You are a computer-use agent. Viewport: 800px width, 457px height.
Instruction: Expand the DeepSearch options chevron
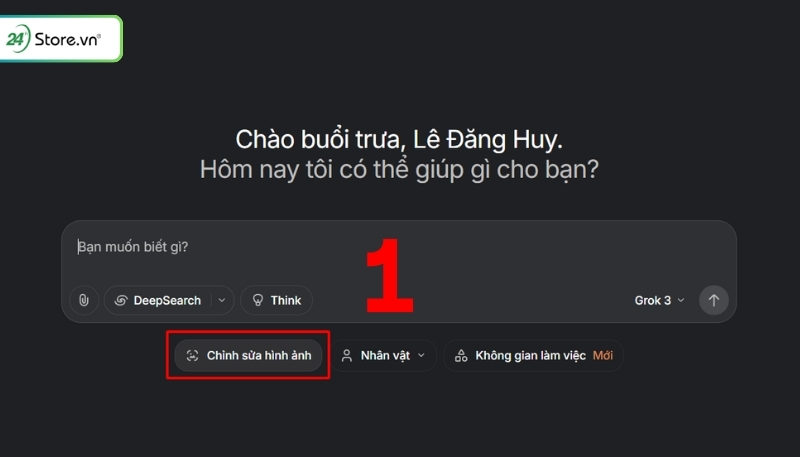pyautogui.click(x=222, y=300)
